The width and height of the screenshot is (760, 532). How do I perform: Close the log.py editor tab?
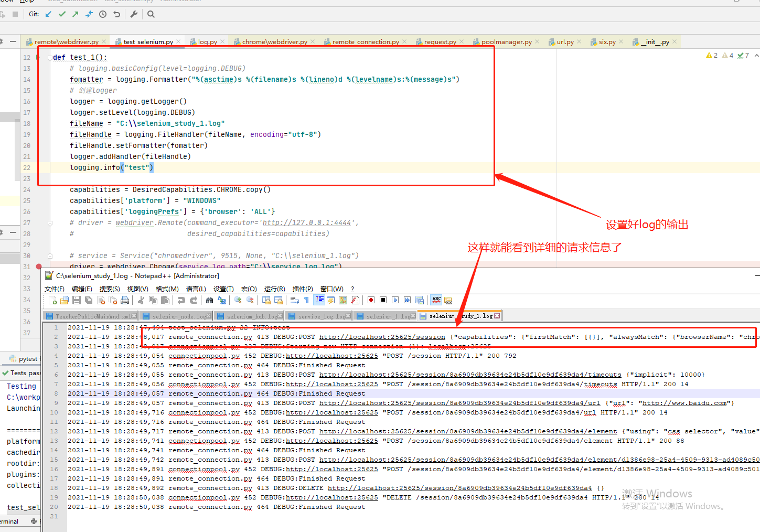coord(222,42)
